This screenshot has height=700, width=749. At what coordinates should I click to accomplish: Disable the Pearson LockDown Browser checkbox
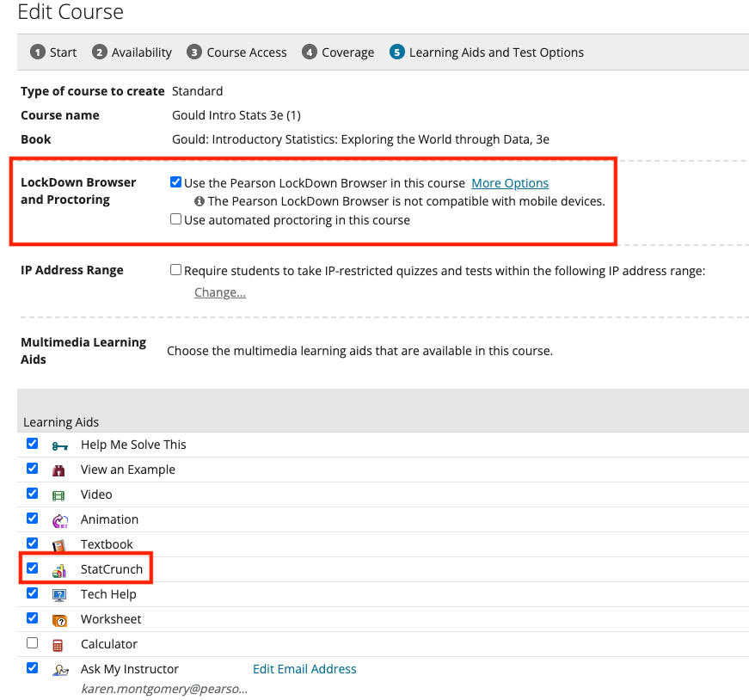point(176,182)
